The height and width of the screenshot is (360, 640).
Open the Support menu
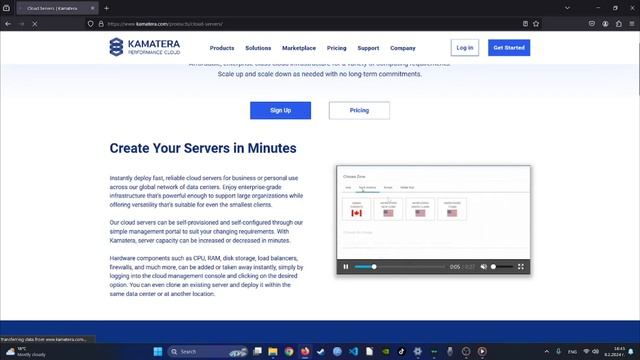click(x=368, y=48)
